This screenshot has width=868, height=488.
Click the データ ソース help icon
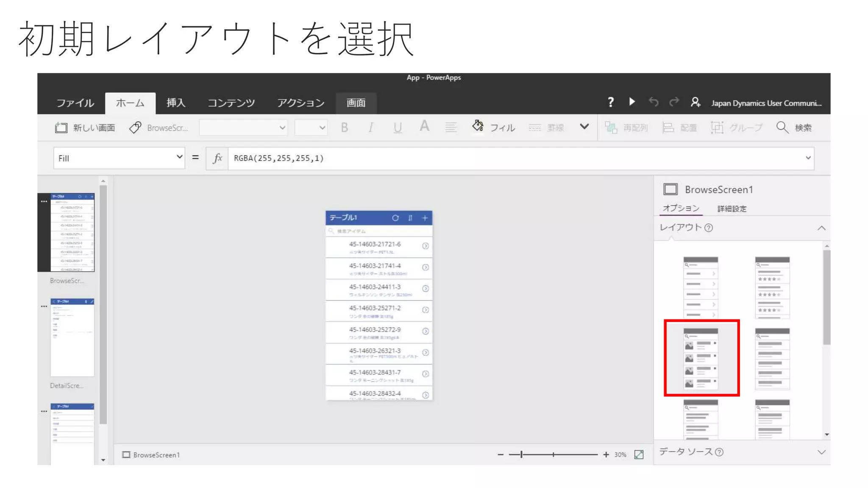[719, 452]
